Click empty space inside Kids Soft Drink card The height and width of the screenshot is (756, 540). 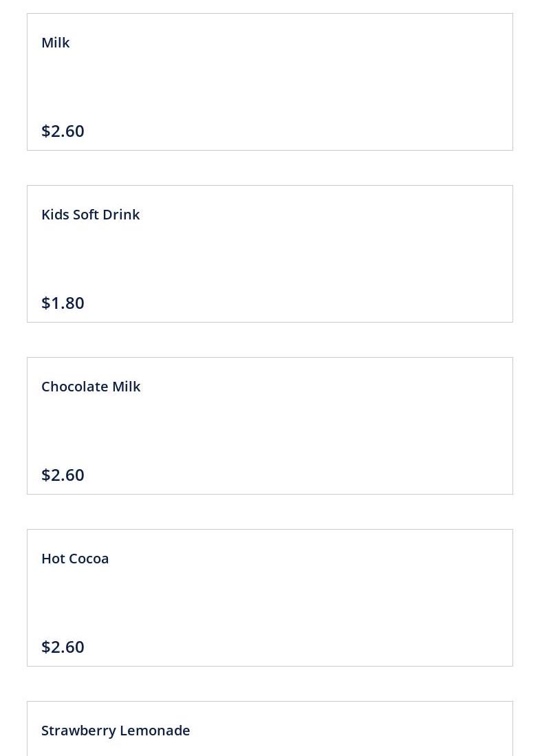pyautogui.click(x=270, y=258)
